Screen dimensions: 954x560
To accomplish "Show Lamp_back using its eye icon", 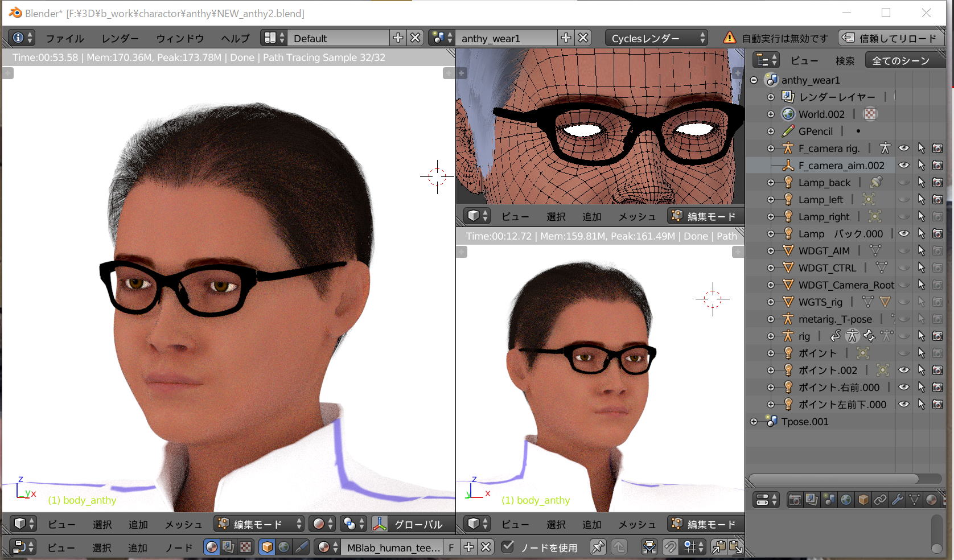I will pos(903,182).
